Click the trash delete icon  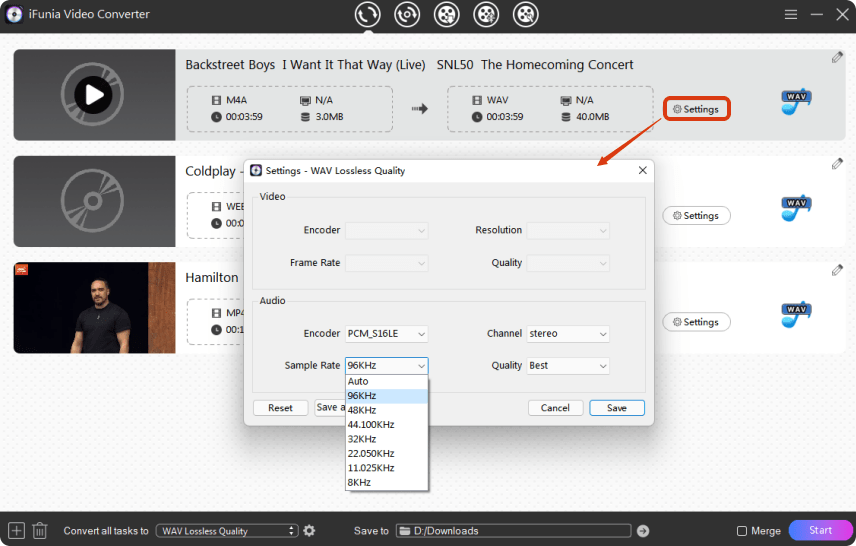pos(40,530)
